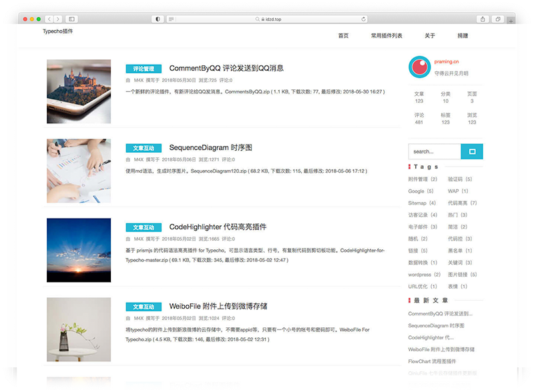Toggle the Safari sidebar button
Image resolution: width=534 pixels, height=392 pixels.
(x=71, y=19)
